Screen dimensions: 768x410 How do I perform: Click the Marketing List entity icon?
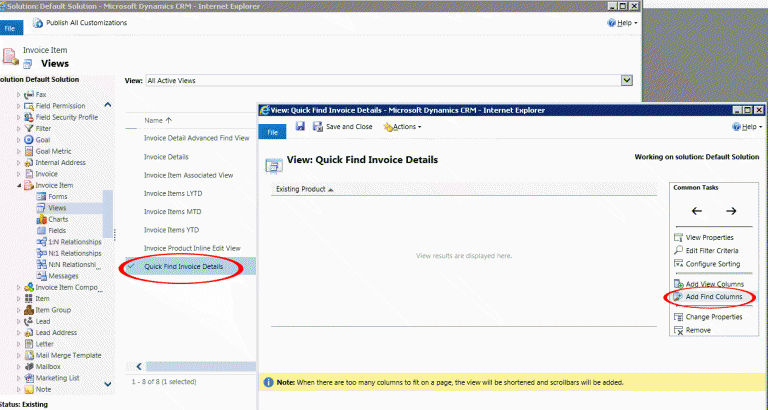click(x=29, y=378)
